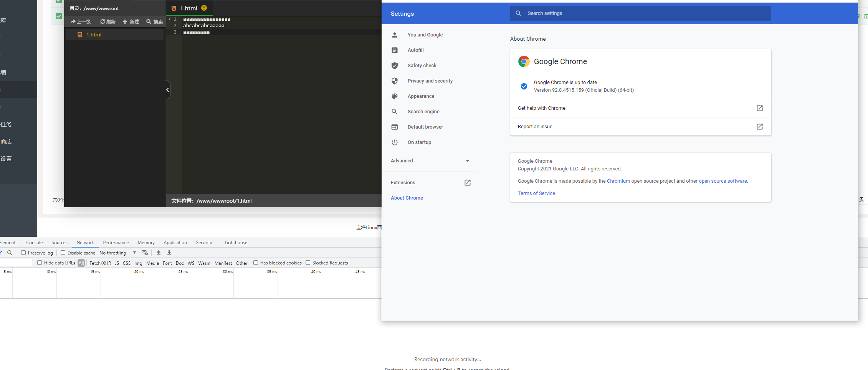Switch to the DevTools Console tab
Screen dimensions: 868x370
coord(34,242)
